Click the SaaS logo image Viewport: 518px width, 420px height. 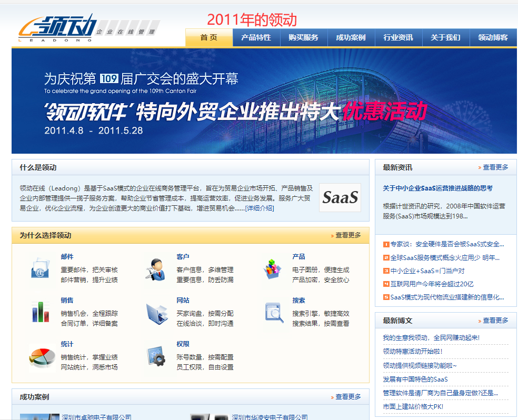[340, 197]
